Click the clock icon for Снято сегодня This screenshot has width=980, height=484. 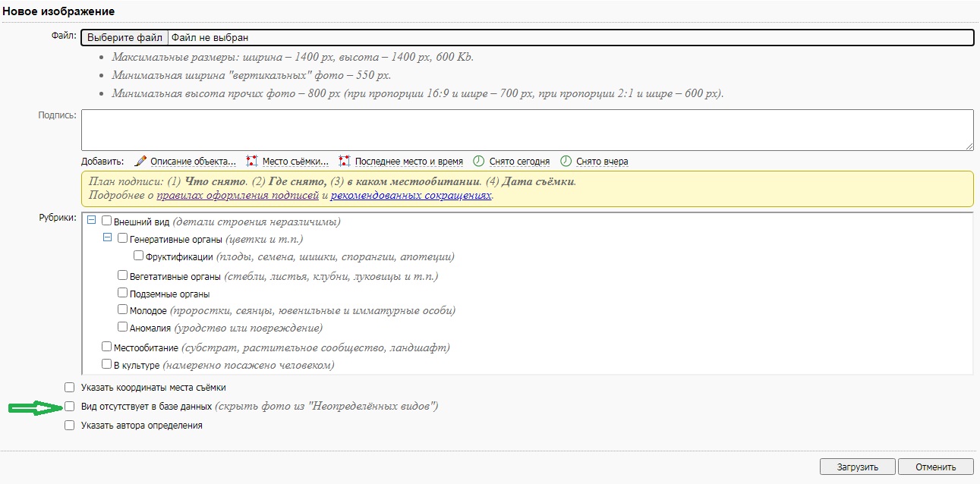click(478, 162)
